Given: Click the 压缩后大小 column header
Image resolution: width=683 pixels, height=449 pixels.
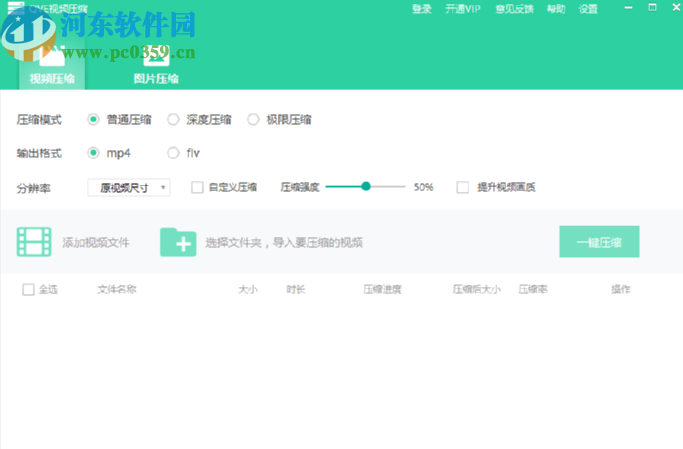Looking at the screenshot, I should pyautogui.click(x=477, y=289).
